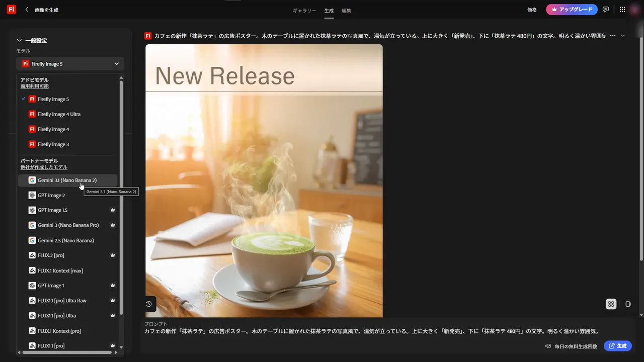The width and height of the screenshot is (644, 362).
Task: Collapse the 一般設定 section
Action: (20, 40)
